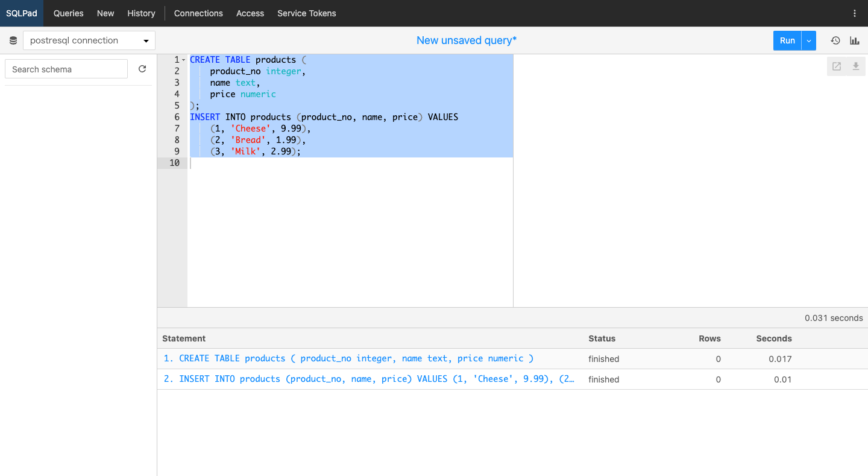Open results in new window icon
868x476 pixels.
pyautogui.click(x=837, y=66)
